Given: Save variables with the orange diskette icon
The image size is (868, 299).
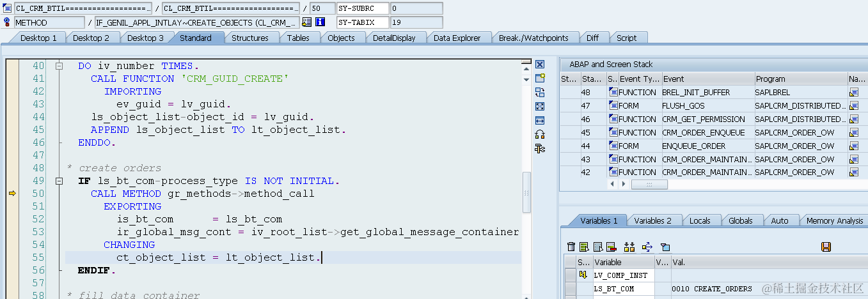Looking at the screenshot, I should pyautogui.click(x=826, y=247).
